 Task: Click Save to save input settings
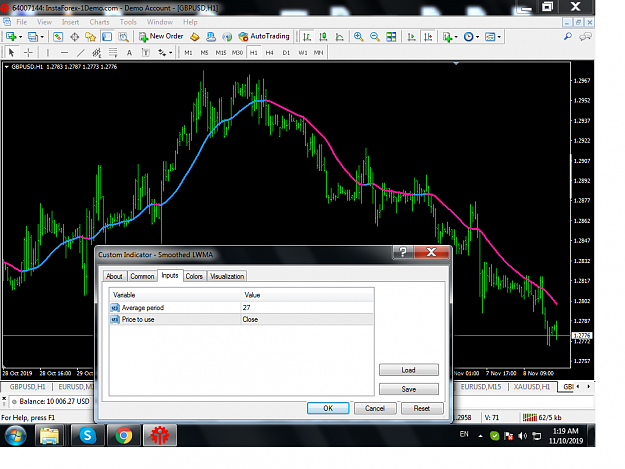pyautogui.click(x=409, y=389)
